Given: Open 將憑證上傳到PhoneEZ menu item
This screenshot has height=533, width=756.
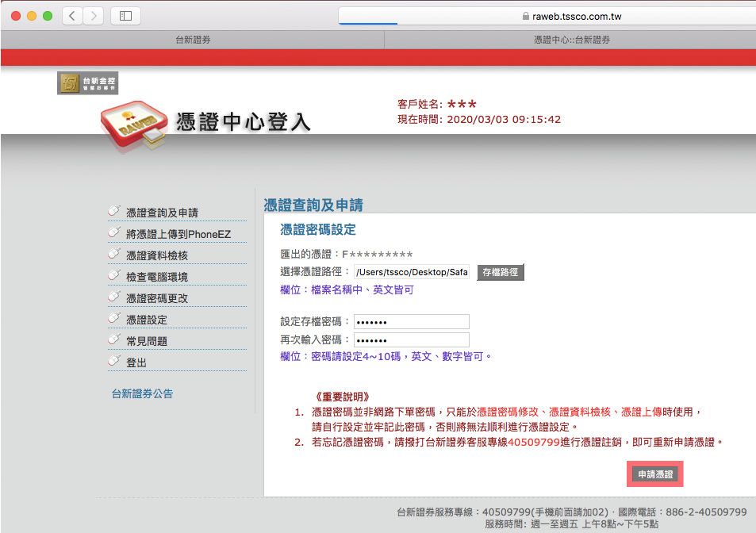Looking at the screenshot, I should tap(178, 234).
